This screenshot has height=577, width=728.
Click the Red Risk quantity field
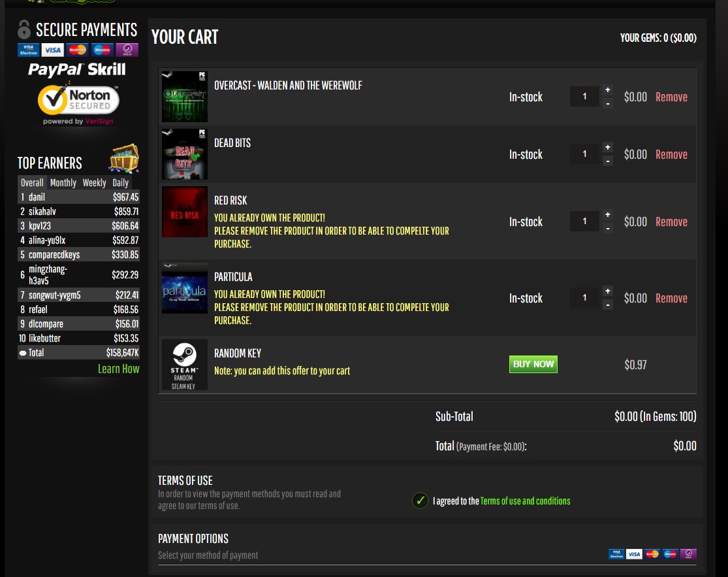(x=584, y=222)
